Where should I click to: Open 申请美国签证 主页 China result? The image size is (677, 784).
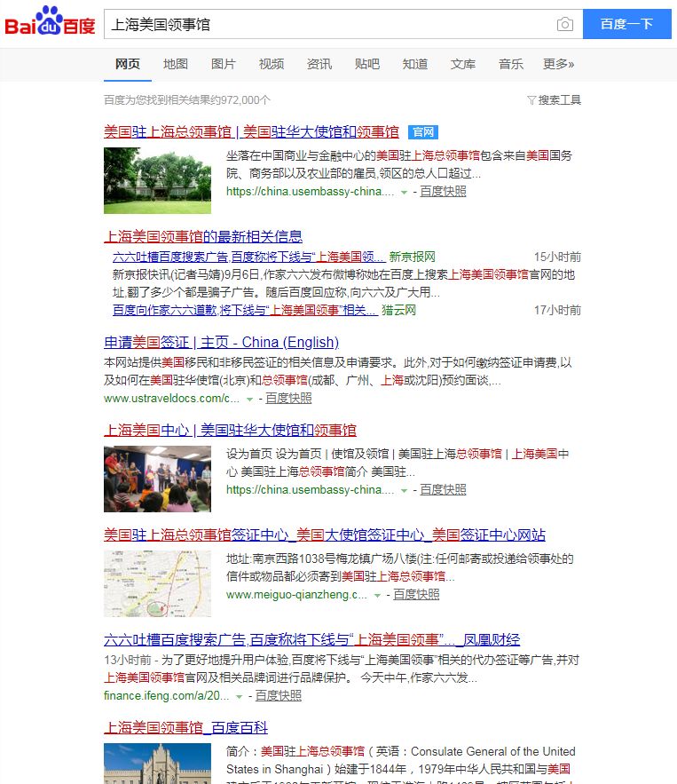pyautogui.click(x=221, y=342)
